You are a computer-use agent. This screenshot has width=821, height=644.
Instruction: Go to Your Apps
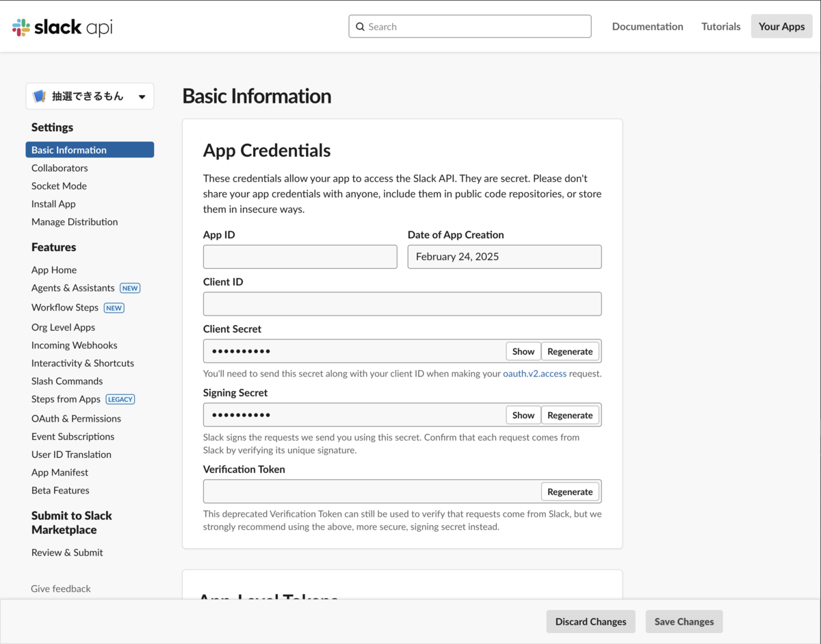(781, 27)
